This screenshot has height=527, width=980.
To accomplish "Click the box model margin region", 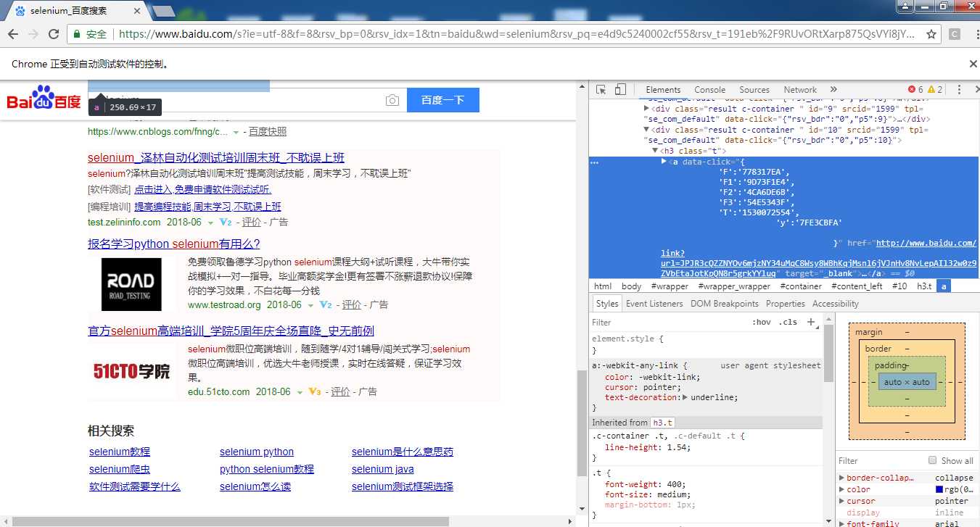I will click(x=907, y=331).
